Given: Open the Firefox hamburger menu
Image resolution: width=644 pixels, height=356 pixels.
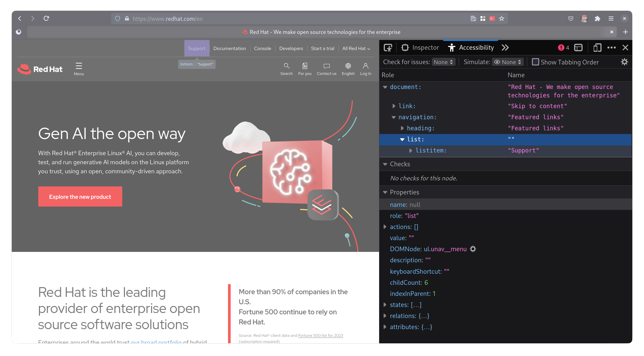Looking at the screenshot, I should click(x=611, y=18).
